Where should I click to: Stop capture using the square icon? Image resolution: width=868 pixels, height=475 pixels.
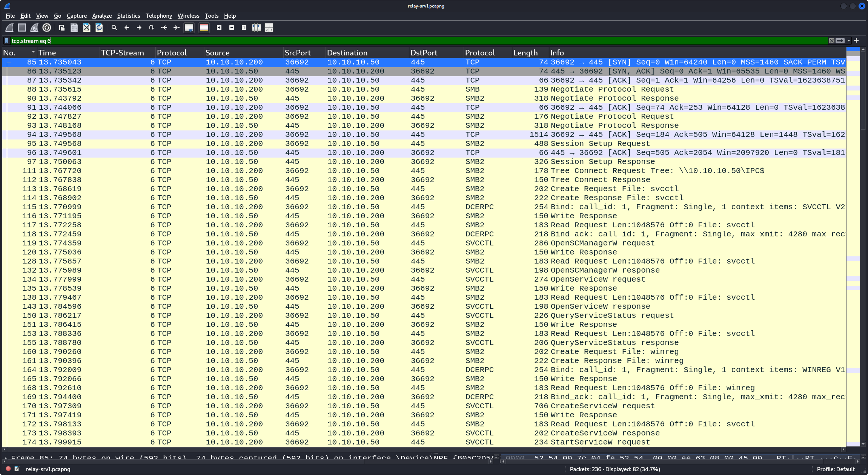point(22,28)
